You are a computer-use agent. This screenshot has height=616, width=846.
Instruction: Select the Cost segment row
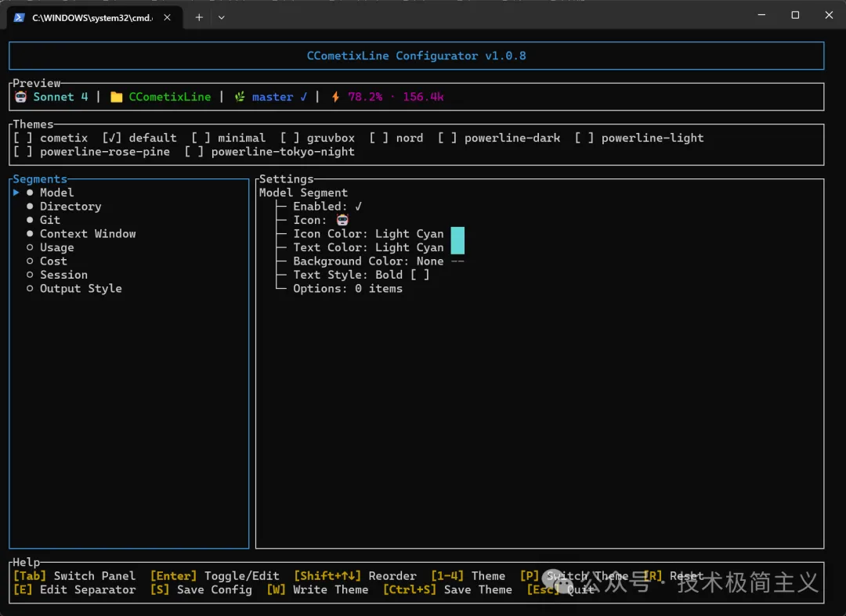129,261
